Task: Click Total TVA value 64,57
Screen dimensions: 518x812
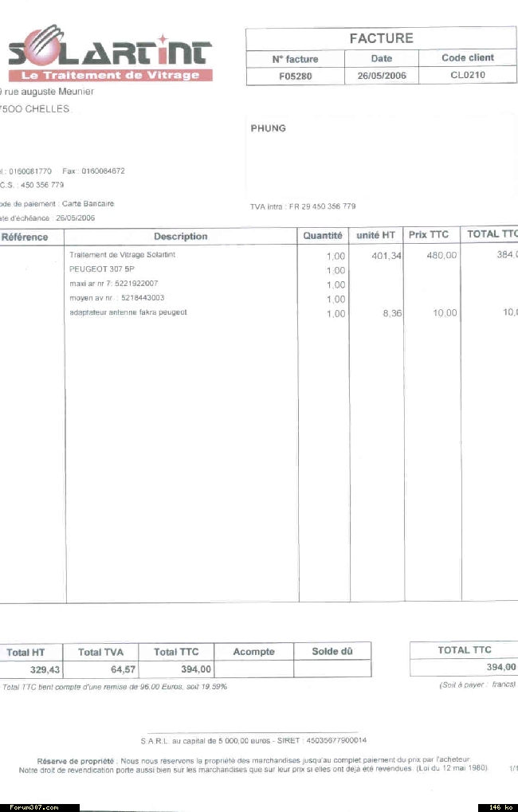Action: click(x=124, y=669)
